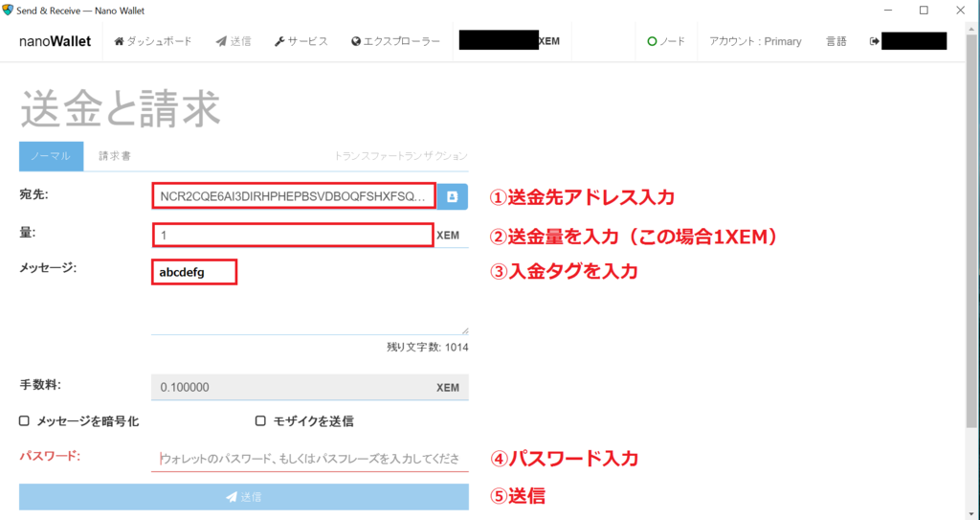Click the メッセージ text area
980x520 pixels.
coord(309,297)
